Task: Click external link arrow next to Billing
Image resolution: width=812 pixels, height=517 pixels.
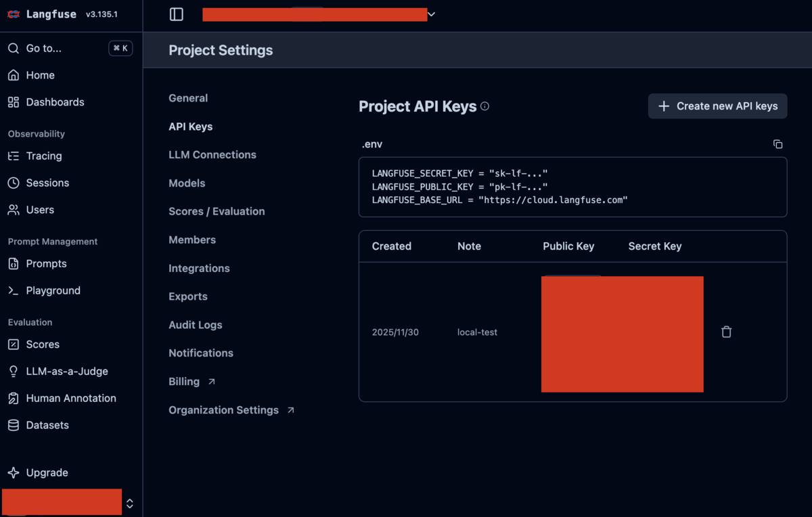Action: click(211, 382)
